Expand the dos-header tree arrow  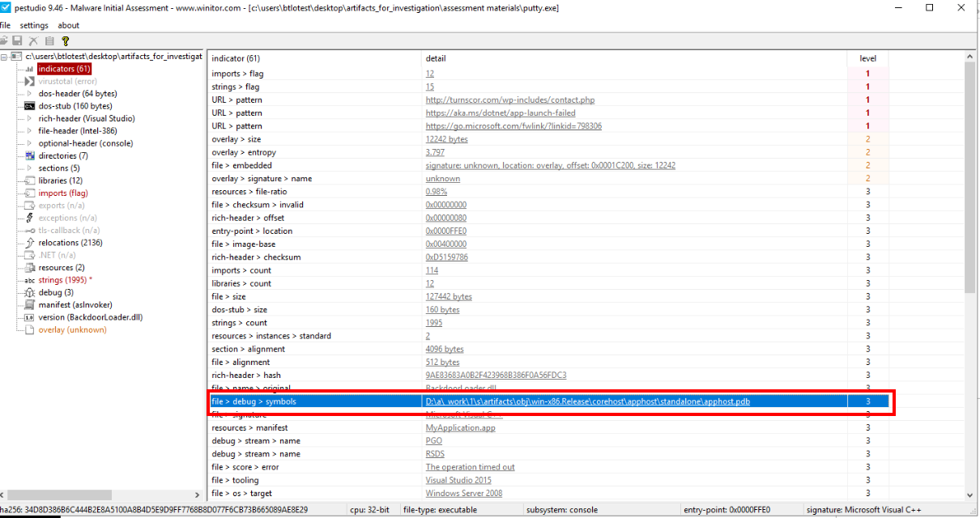(x=30, y=94)
